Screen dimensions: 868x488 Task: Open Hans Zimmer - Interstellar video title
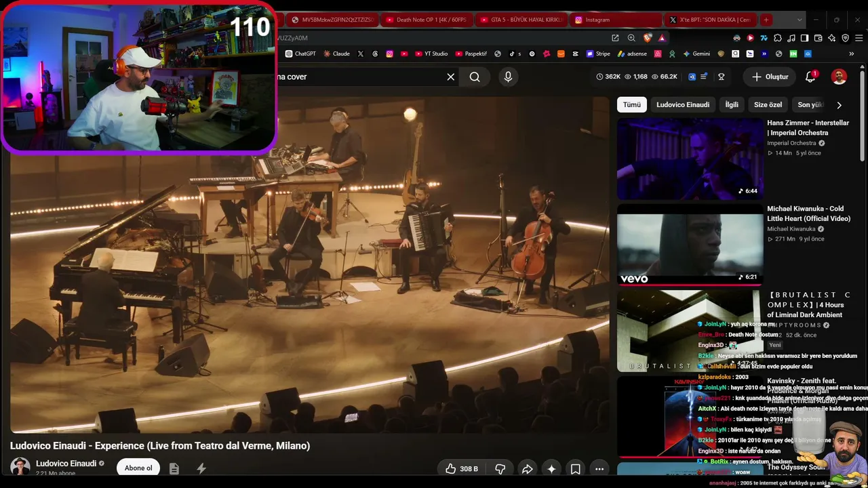(808, 127)
